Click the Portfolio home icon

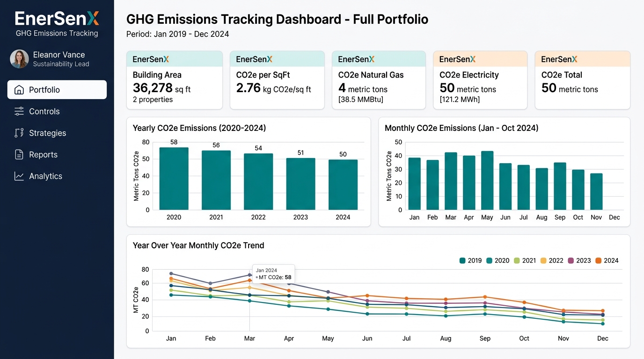click(x=19, y=90)
